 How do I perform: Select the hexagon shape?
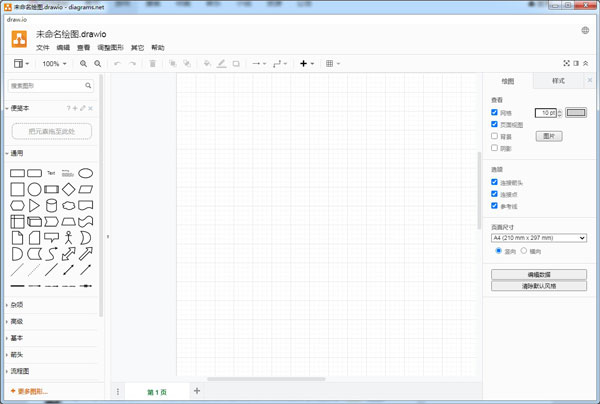17,205
